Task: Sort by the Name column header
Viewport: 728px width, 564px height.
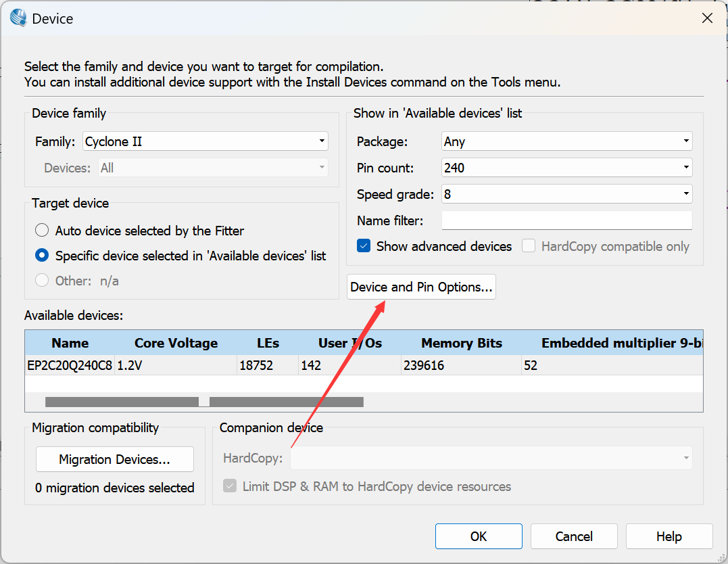Action: point(70,343)
